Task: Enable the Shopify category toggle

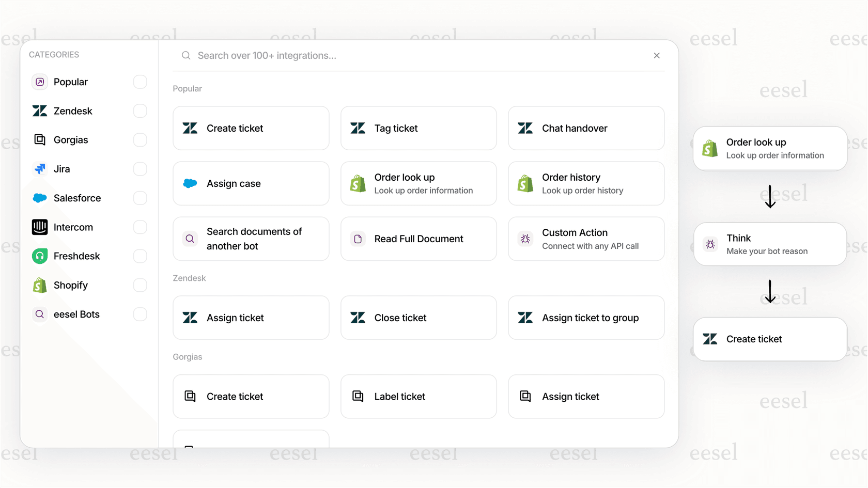Action: point(140,285)
